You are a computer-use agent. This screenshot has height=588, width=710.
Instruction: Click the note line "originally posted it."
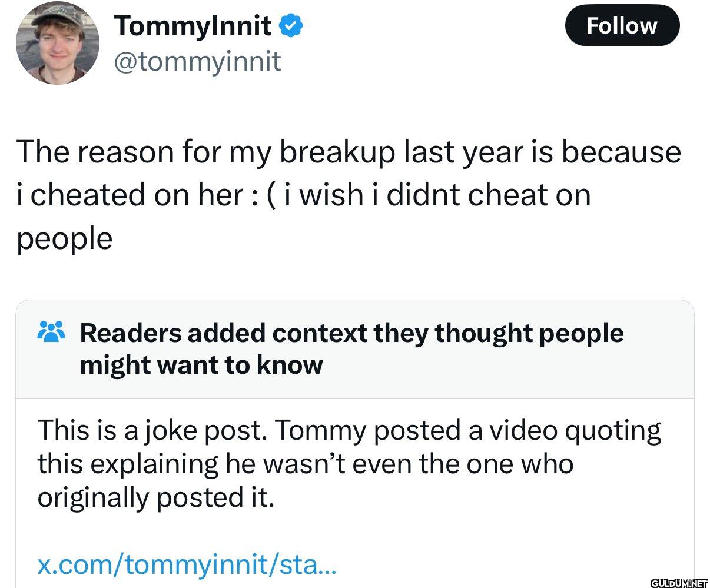click(x=156, y=498)
